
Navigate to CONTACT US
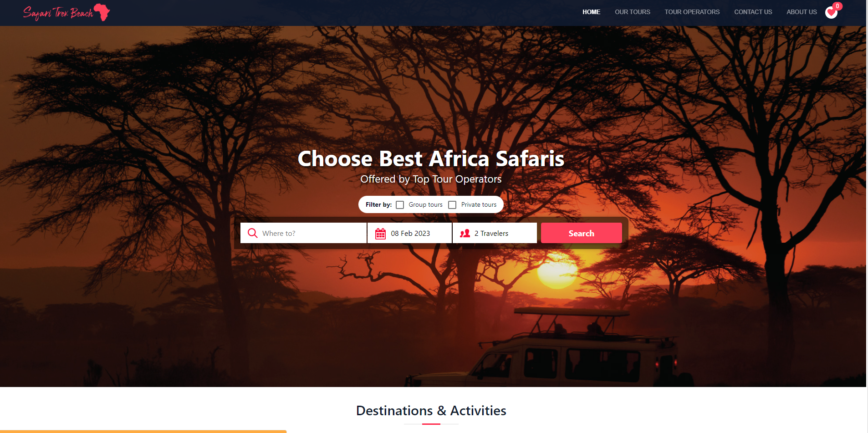753,12
